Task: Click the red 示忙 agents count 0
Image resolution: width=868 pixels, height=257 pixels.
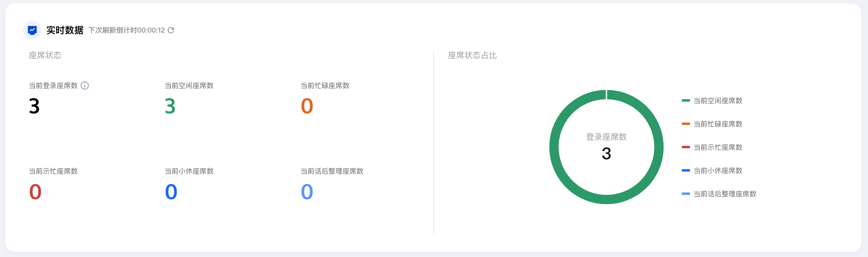Action: click(x=35, y=192)
